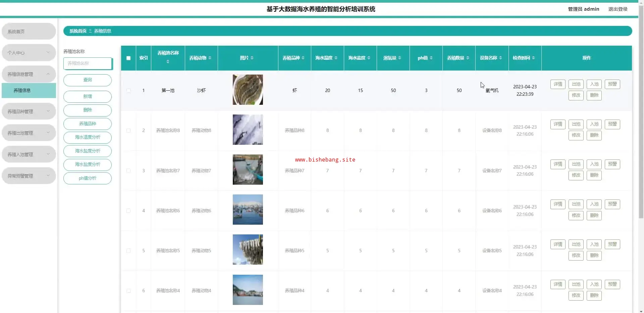This screenshot has width=644, height=313.
Task: Select checkbox for row 3
Action: pos(128,171)
